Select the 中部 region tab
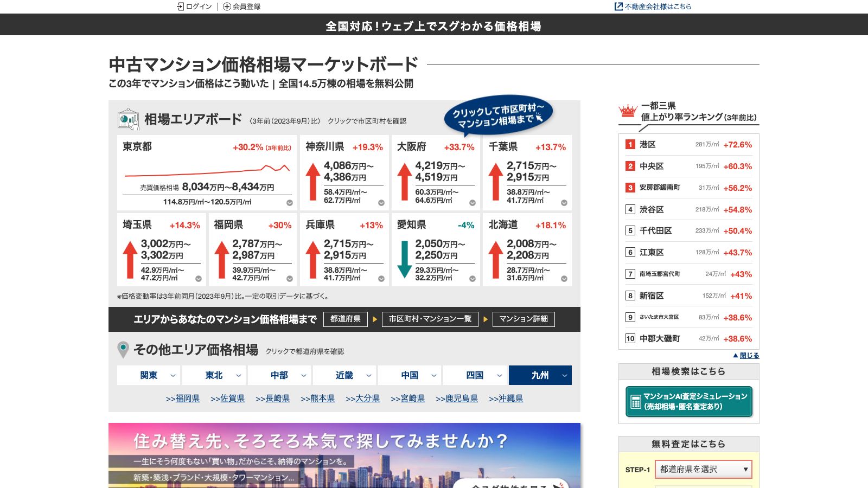The height and width of the screenshot is (488, 868). coord(279,375)
